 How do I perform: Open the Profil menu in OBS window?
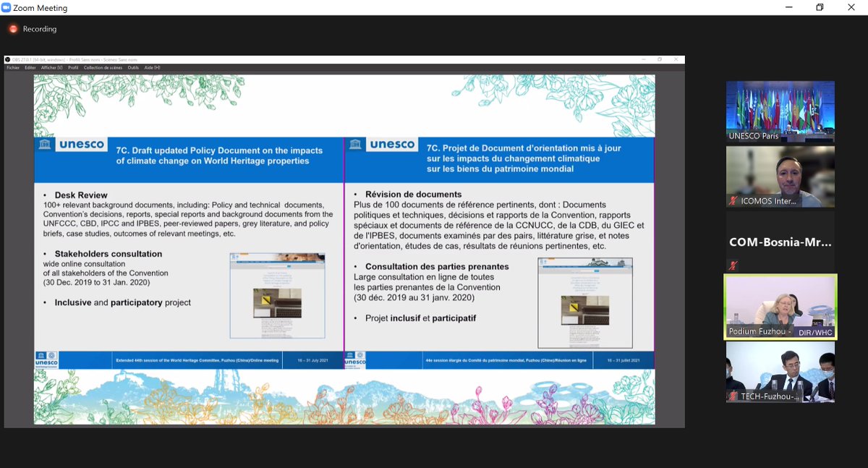click(74, 67)
